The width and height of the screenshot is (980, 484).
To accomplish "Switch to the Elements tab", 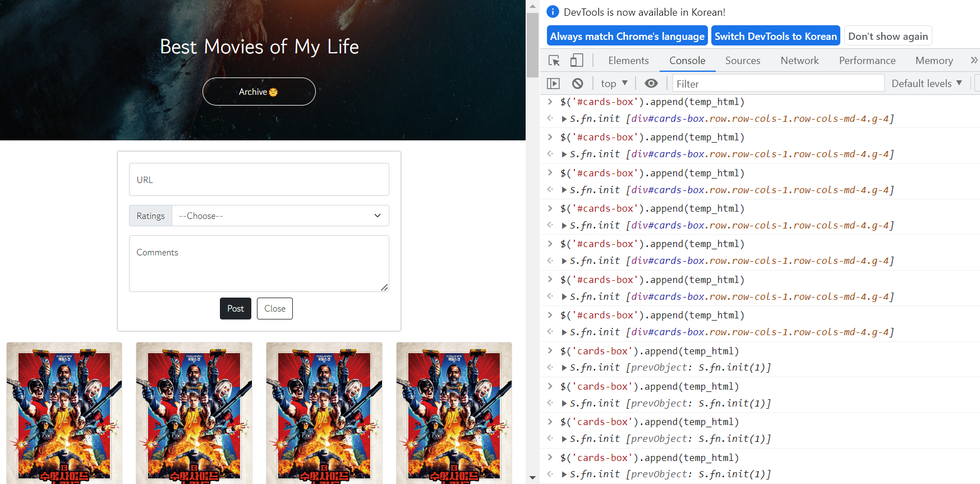I will click(x=628, y=61).
